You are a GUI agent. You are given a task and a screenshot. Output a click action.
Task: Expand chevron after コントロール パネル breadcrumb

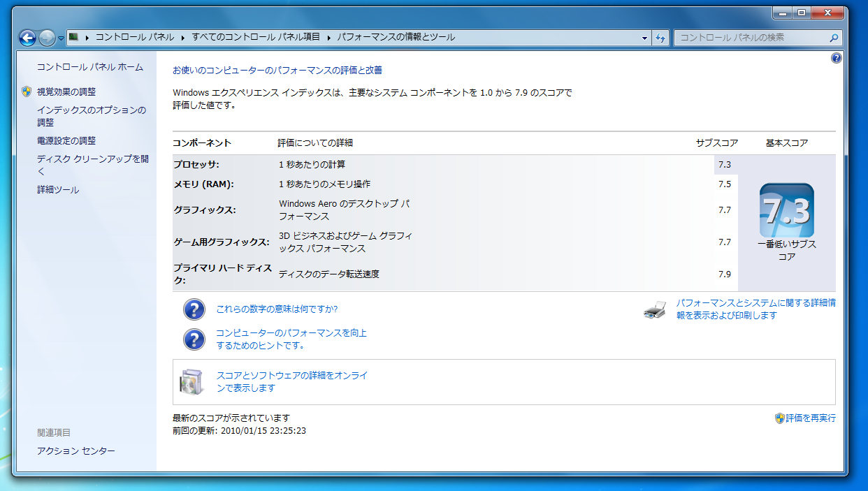tap(184, 38)
